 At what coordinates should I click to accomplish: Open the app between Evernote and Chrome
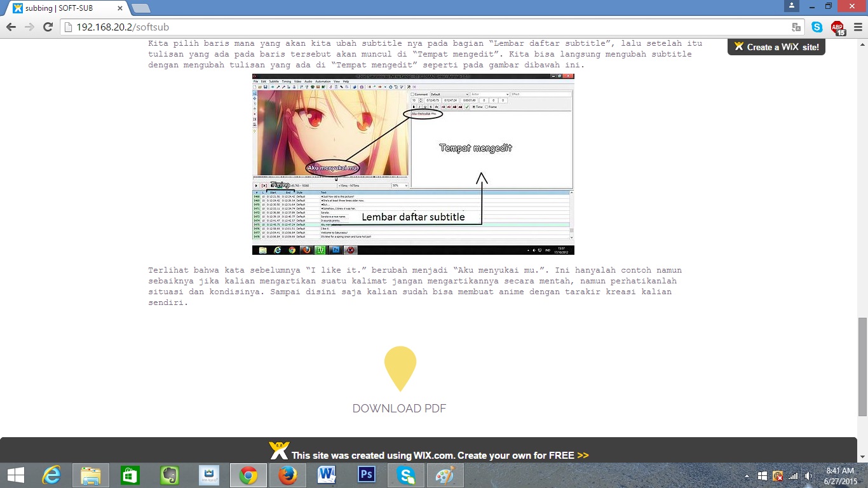click(x=209, y=475)
